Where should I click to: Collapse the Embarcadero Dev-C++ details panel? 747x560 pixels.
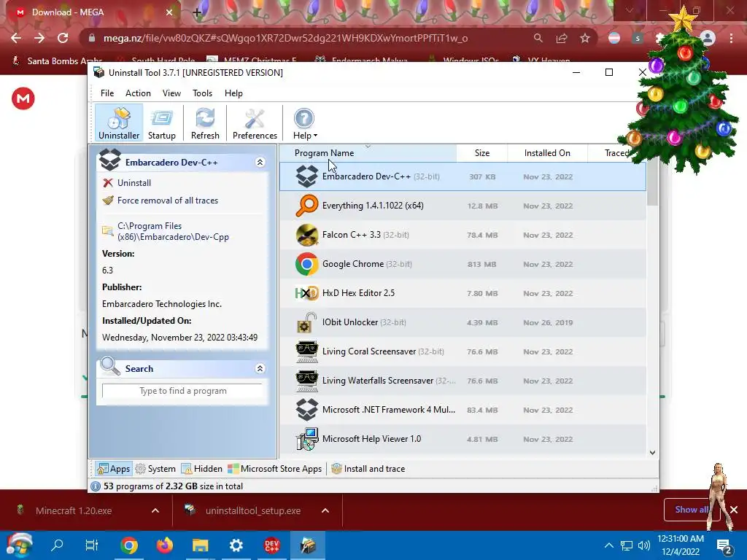(x=260, y=163)
